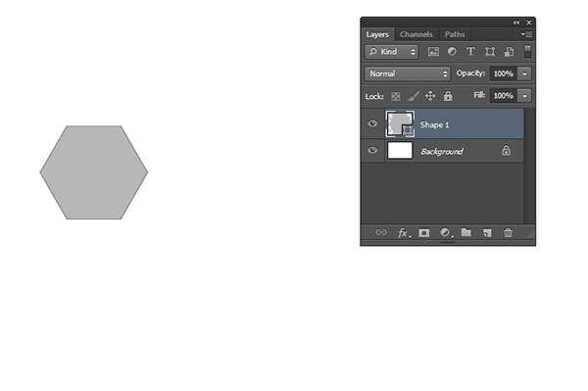Filter layers by pixel layers icon
The height and width of the screenshot is (391, 588).
click(433, 52)
